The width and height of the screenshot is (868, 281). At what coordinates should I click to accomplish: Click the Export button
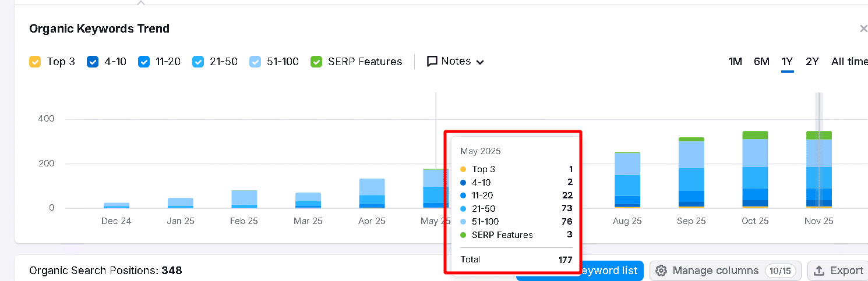[838, 271]
